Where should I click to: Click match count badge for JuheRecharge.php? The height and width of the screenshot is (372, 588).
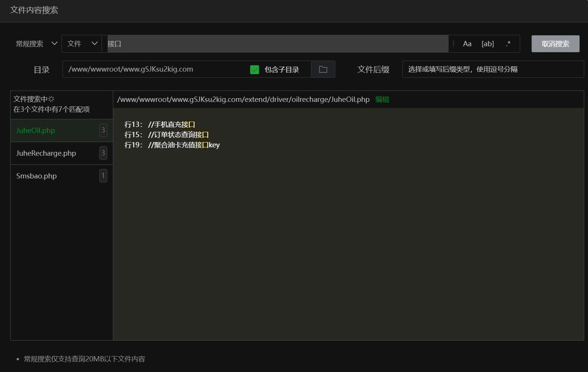click(x=103, y=153)
